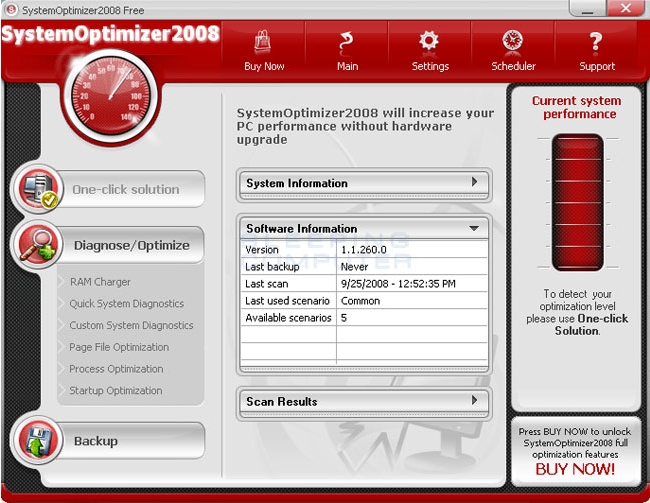Click the SystemOptimizer2008 title bar app icon

coord(11,10)
